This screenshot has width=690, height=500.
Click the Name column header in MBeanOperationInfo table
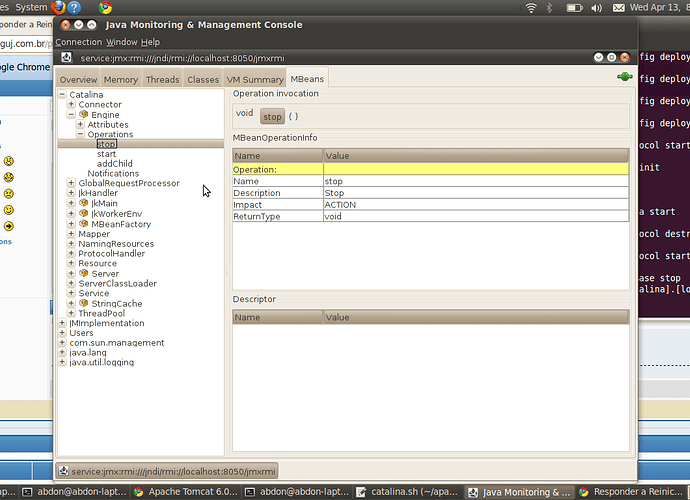pos(278,155)
